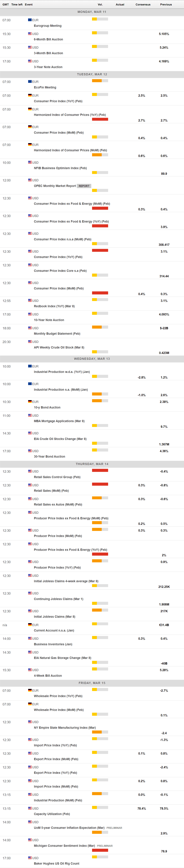Open EIA Natural Gas Storage Change event

tap(62, 658)
